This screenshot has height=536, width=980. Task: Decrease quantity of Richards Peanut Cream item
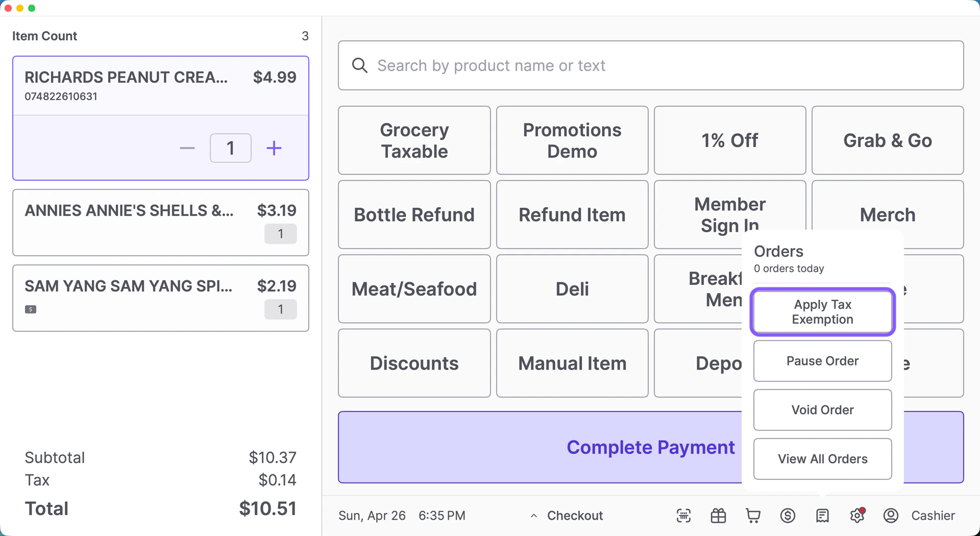[x=187, y=148]
